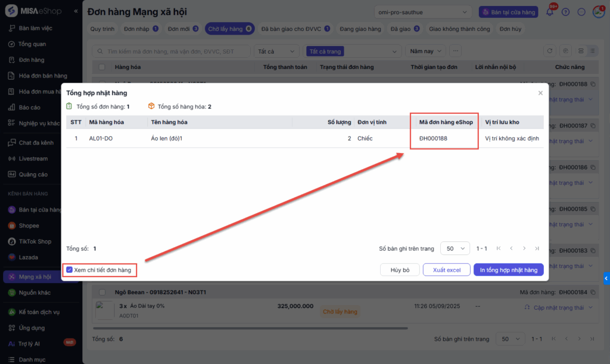Switch to Quy trình tab
Image resolution: width=610 pixels, height=364 pixels.
tap(102, 29)
